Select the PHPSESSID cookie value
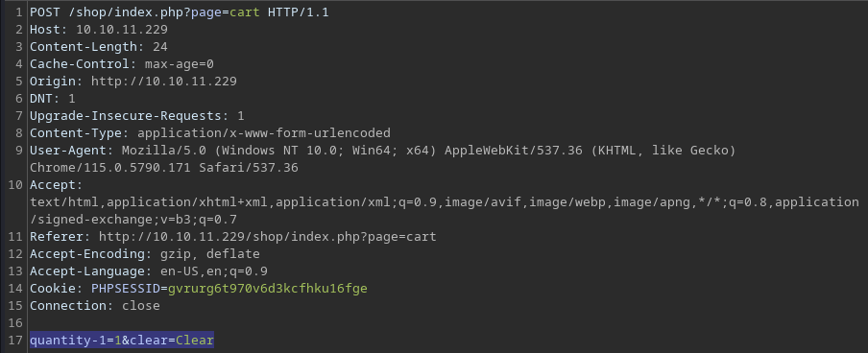Screen dimensions: 868x353 pos(267,289)
